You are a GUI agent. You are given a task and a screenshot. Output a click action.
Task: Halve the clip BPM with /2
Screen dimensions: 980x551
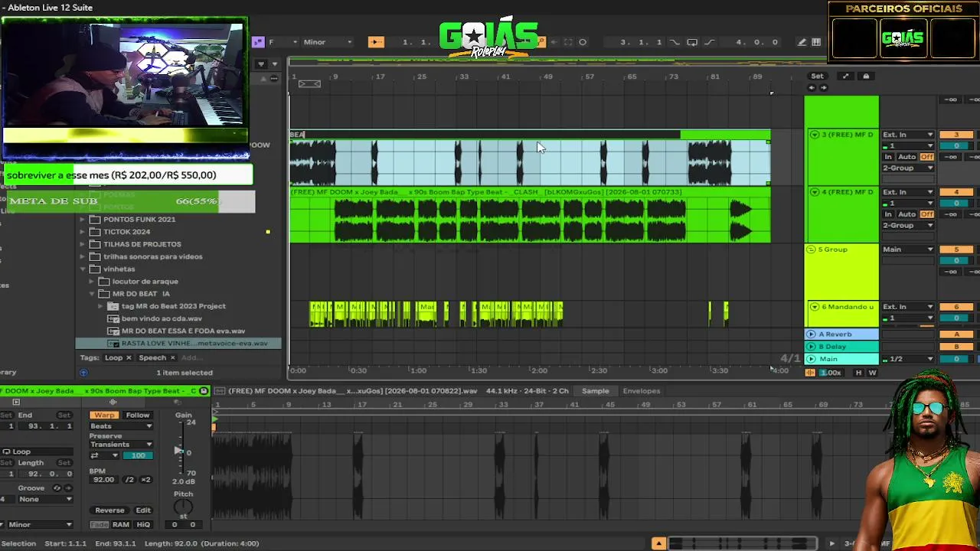pos(129,480)
